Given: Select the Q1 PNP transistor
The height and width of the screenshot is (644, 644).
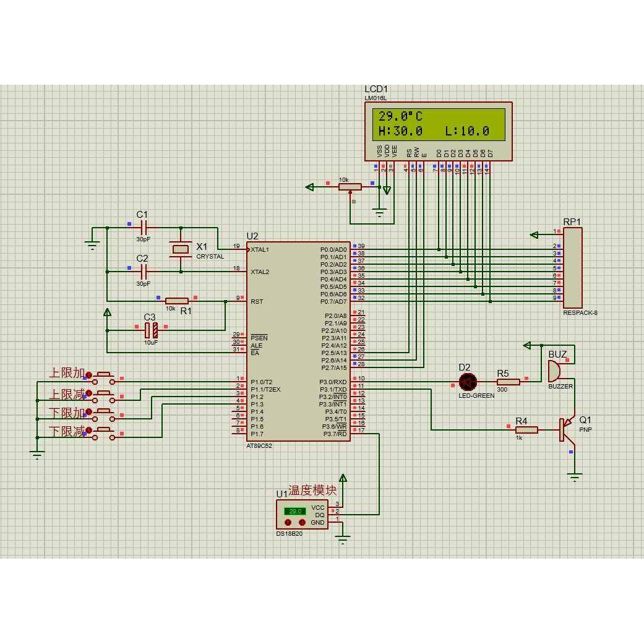Looking at the screenshot, I should click(x=568, y=430).
